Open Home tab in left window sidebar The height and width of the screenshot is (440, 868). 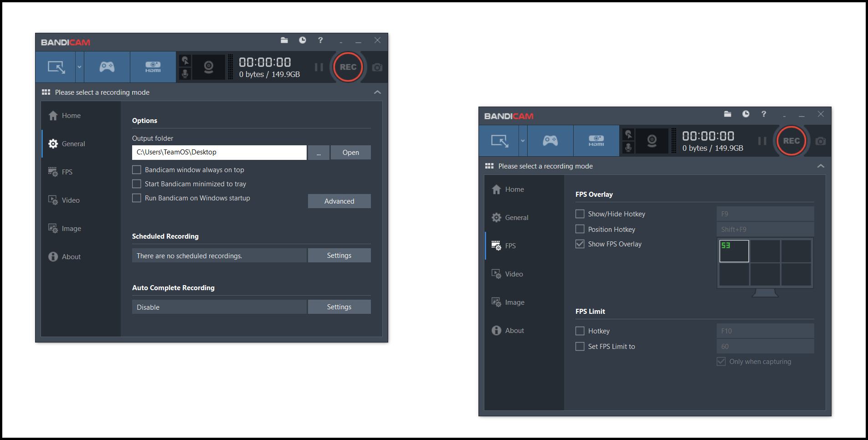(81, 116)
